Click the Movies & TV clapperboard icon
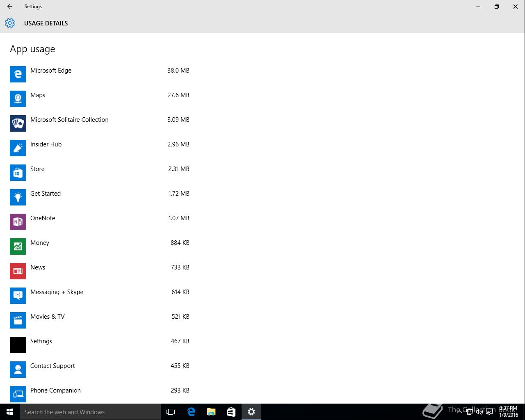This screenshot has height=420, width=525. [x=18, y=320]
